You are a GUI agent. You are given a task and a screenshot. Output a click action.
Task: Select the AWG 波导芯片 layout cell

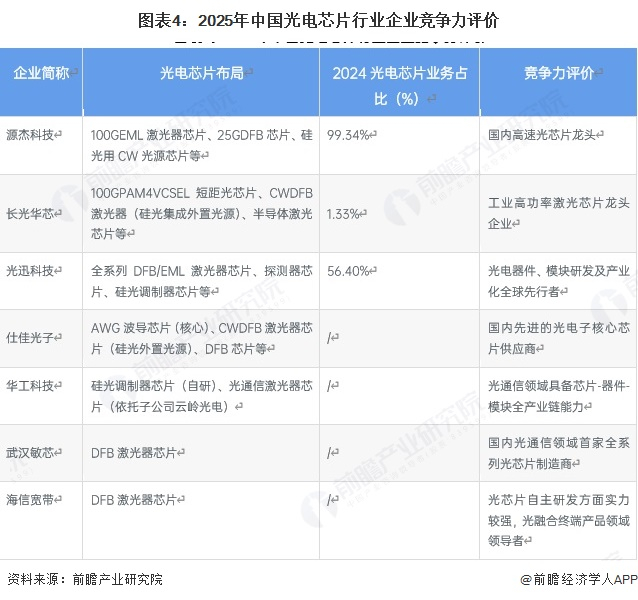coord(202,338)
